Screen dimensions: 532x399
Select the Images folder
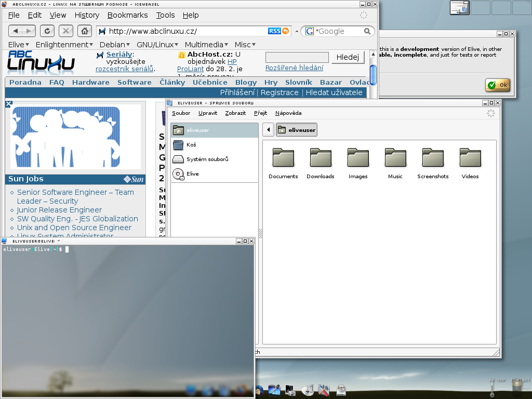click(358, 164)
